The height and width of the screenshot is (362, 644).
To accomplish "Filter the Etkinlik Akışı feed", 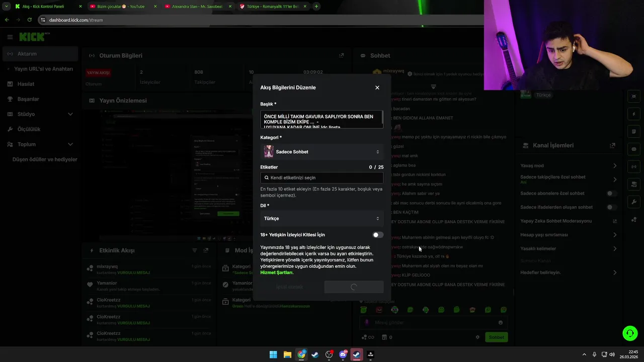I will [x=195, y=250].
